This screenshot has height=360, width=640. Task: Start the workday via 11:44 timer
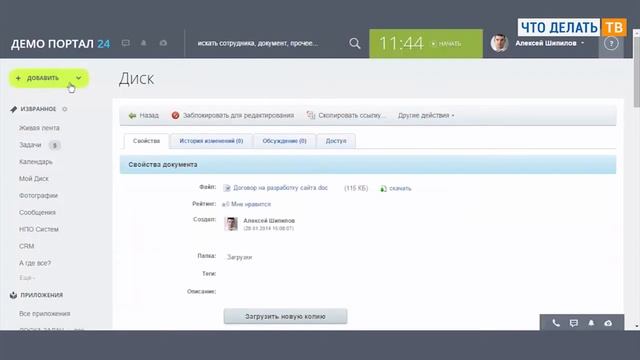click(x=426, y=43)
